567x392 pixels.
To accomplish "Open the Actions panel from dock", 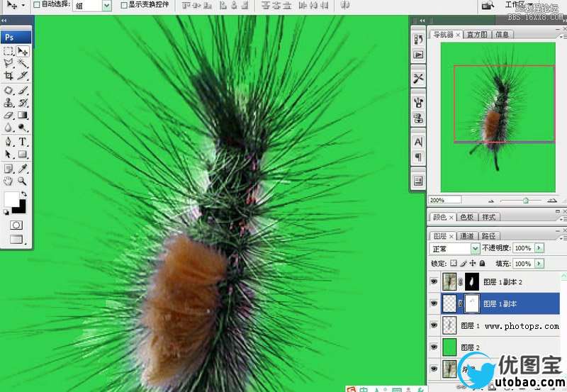I will tap(418, 55).
